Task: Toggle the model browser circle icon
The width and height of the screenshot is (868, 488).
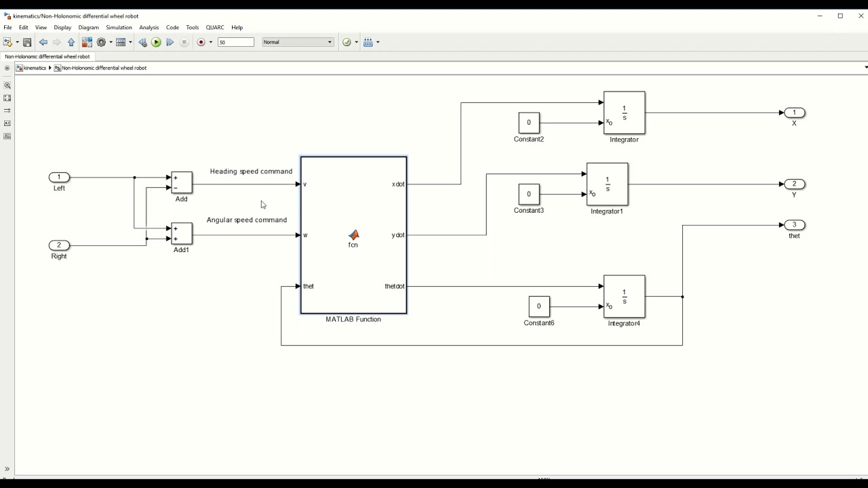Action: (x=7, y=68)
